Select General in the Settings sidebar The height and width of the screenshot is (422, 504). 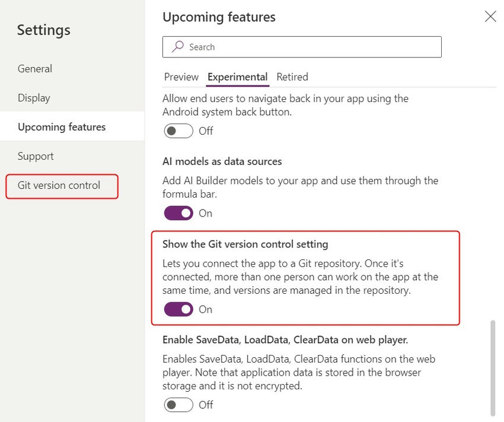(34, 68)
